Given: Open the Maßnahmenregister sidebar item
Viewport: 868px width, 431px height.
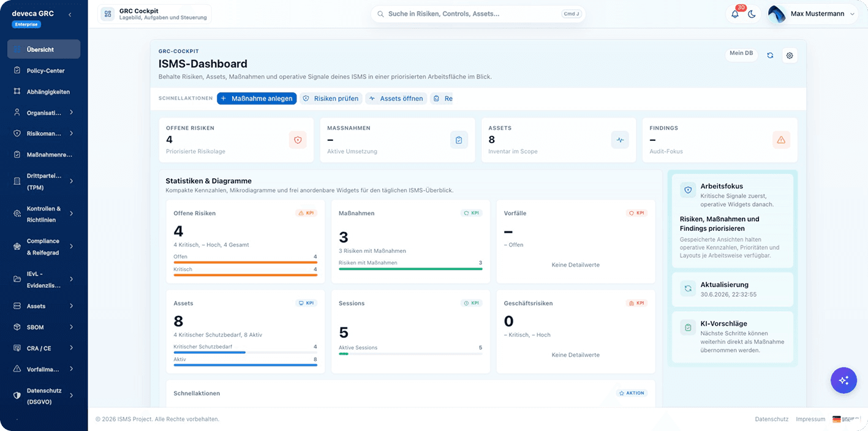Looking at the screenshot, I should coord(43,154).
